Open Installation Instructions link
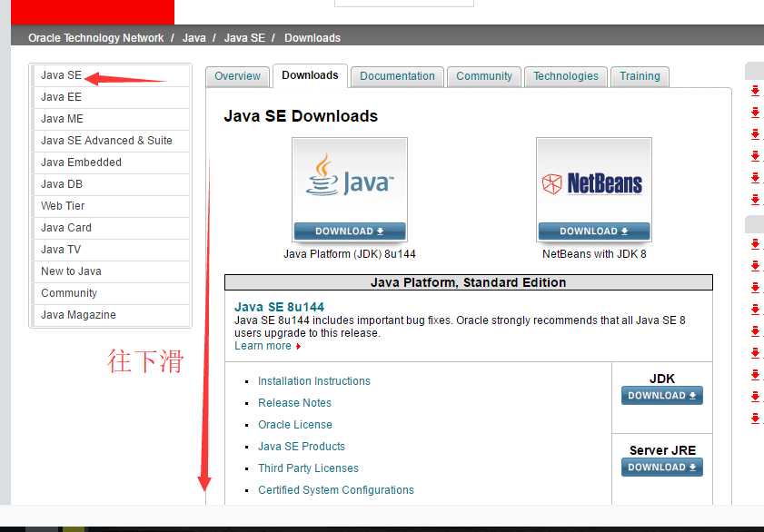Viewport: 764px width, 532px height. [313, 381]
